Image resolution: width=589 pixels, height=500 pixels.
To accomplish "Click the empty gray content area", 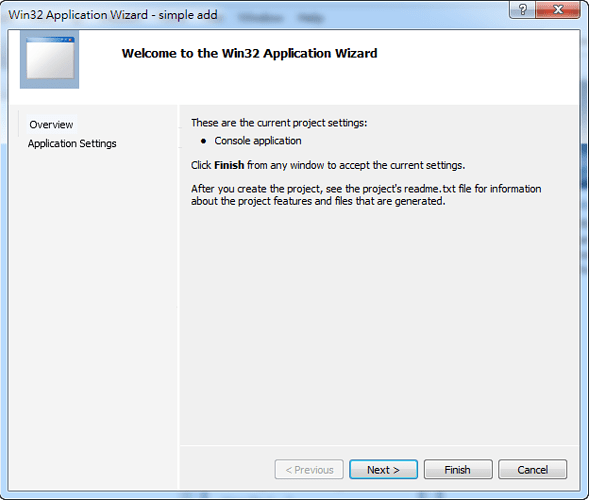I will (379, 323).
